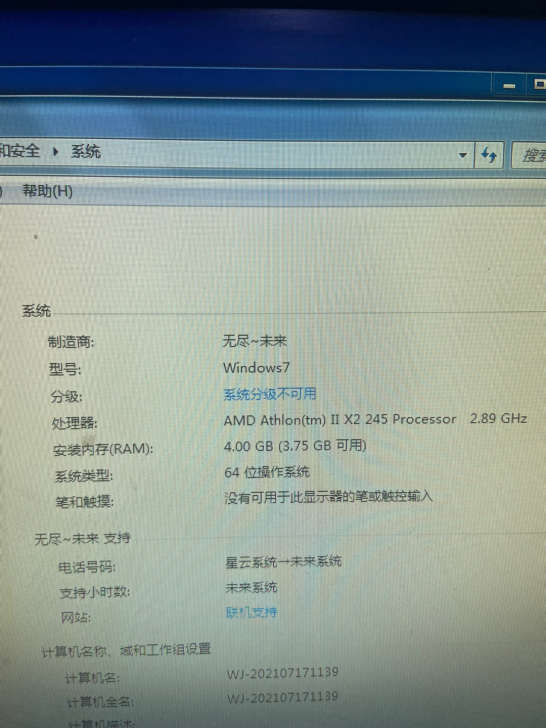
Task: Click the 网站: label
Action: (76, 618)
